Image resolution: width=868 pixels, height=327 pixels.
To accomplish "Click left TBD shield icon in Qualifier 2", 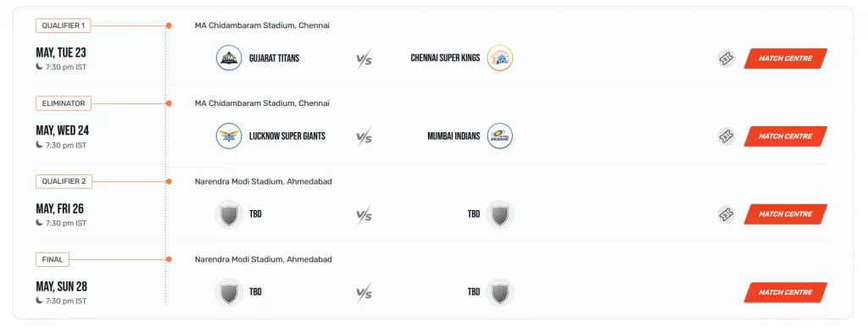I will click(x=229, y=214).
